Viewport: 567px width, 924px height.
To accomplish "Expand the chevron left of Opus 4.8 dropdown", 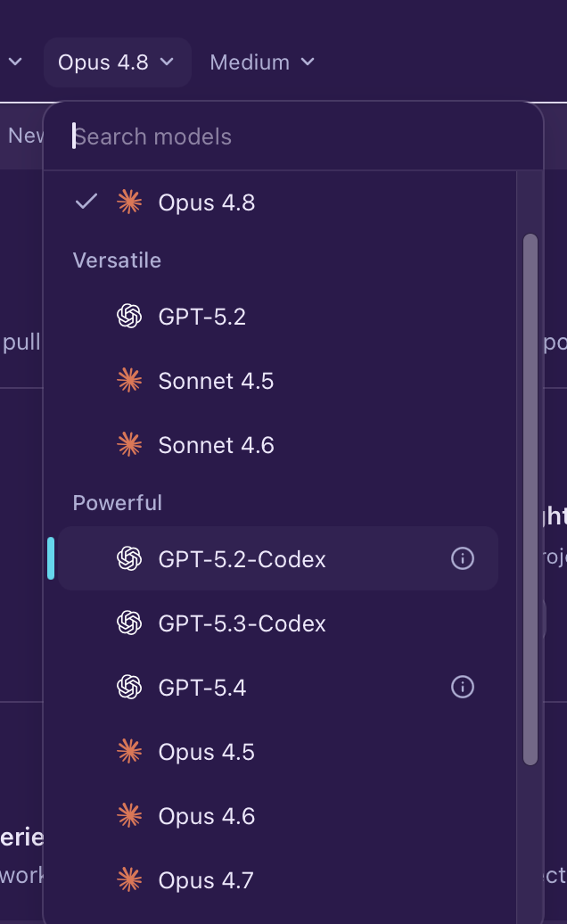I will pyautogui.click(x=15, y=62).
